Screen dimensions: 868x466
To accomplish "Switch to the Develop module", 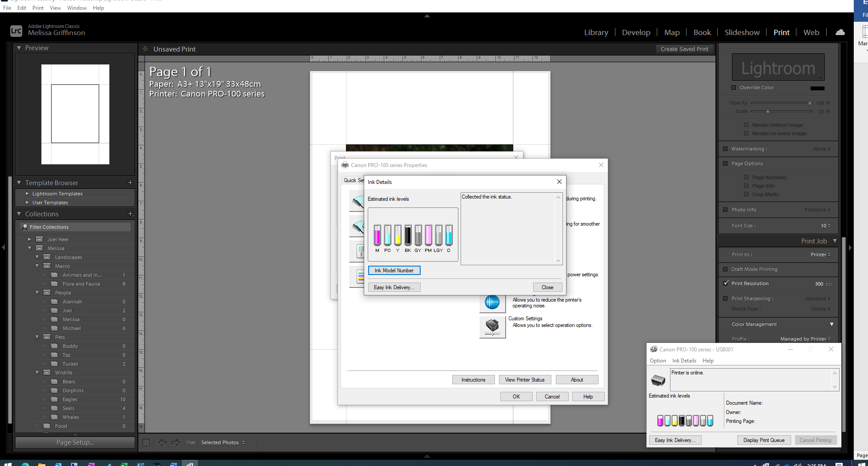I will 636,32.
